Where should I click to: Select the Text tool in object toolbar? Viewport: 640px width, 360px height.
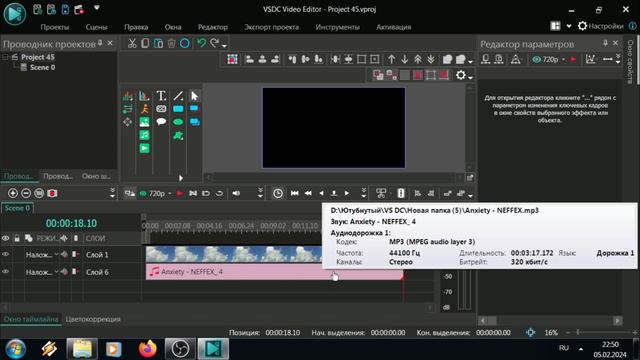161,96
